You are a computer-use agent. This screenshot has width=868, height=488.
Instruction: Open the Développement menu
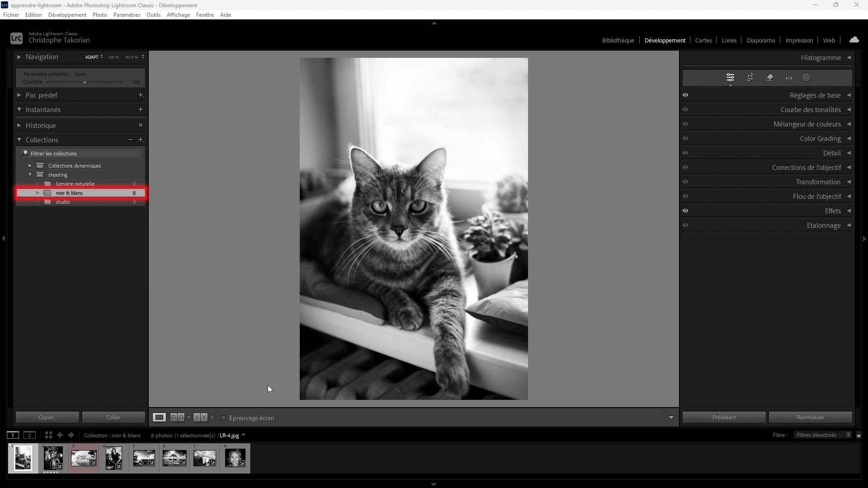point(67,14)
